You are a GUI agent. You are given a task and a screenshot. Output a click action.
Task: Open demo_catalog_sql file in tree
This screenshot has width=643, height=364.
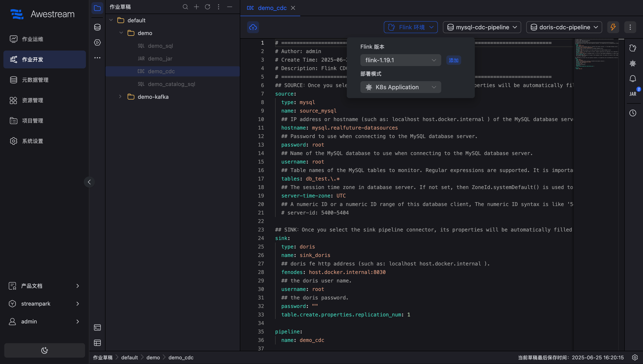coord(171,84)
